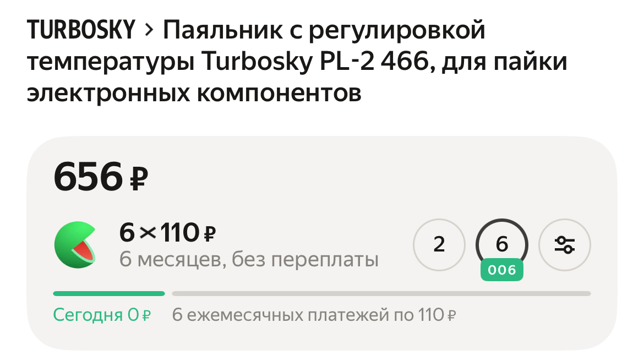
Task: Click the large ruble sign beside 656
Action: (139, 178)
